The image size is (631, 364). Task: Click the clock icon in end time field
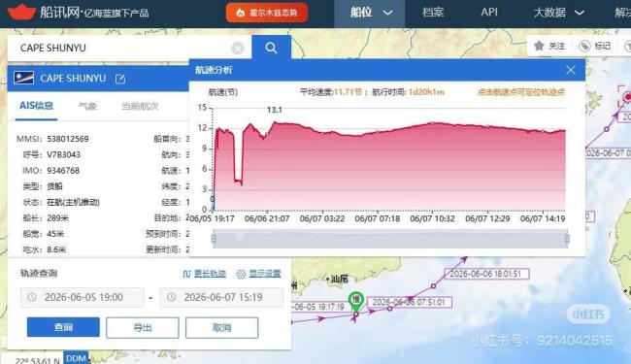tap(172, 297)
